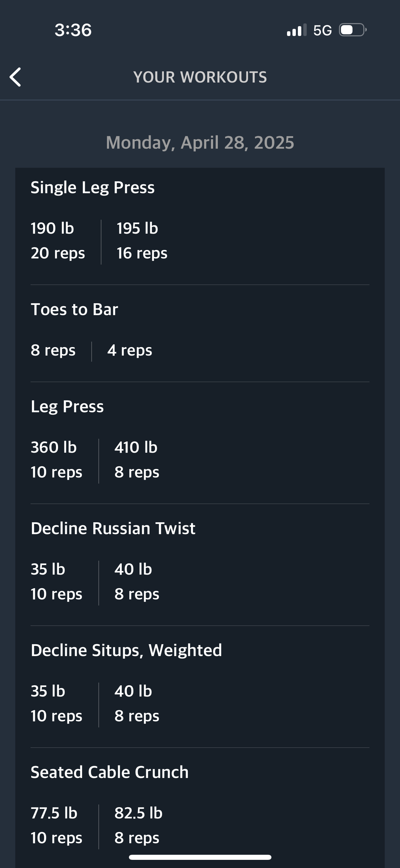
Task: Tap the 3:36 clock in status bar
Action: [x=73, y=30]
